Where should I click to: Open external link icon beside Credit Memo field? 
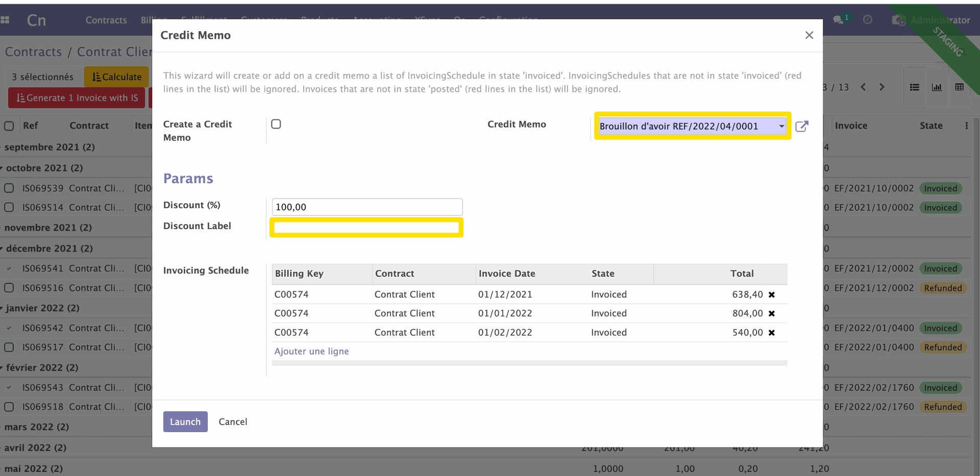pyautogui.click(x=802, y=126)
